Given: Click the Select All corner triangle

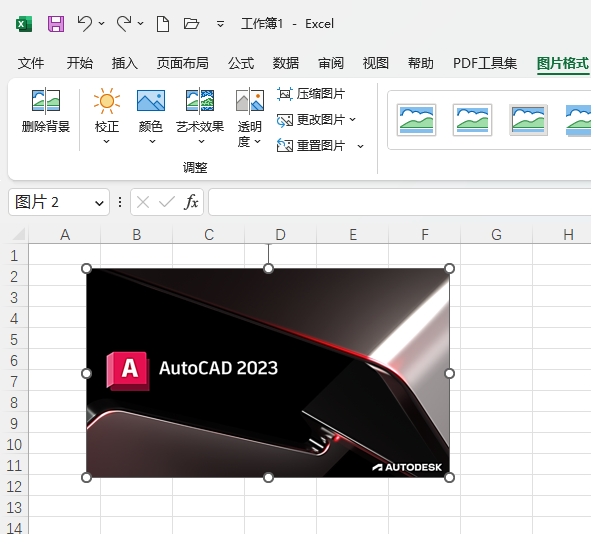Looking at the screenshot, I should (x=18, y=234).
